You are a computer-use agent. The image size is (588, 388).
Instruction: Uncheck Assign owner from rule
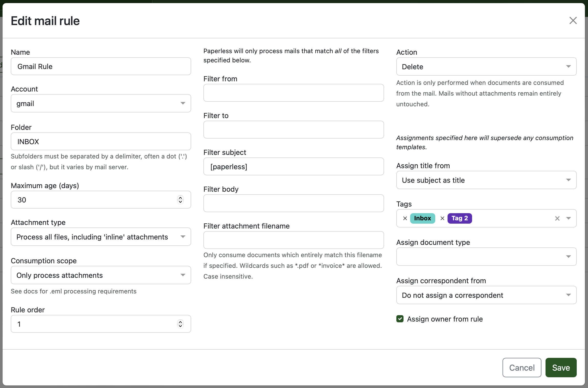400,319
